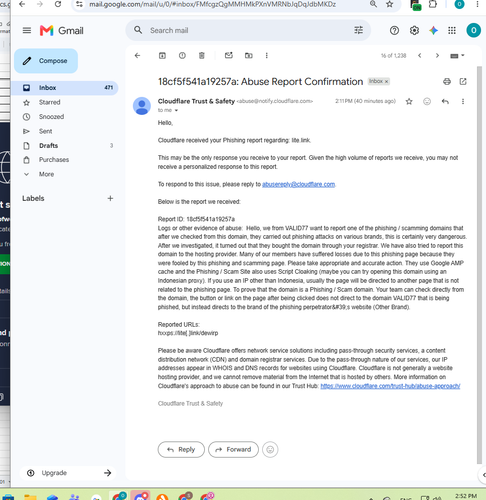Open message more options menu
Image resolution: width=486 pixels, height=500 pixels.
(x=463, y=101)
